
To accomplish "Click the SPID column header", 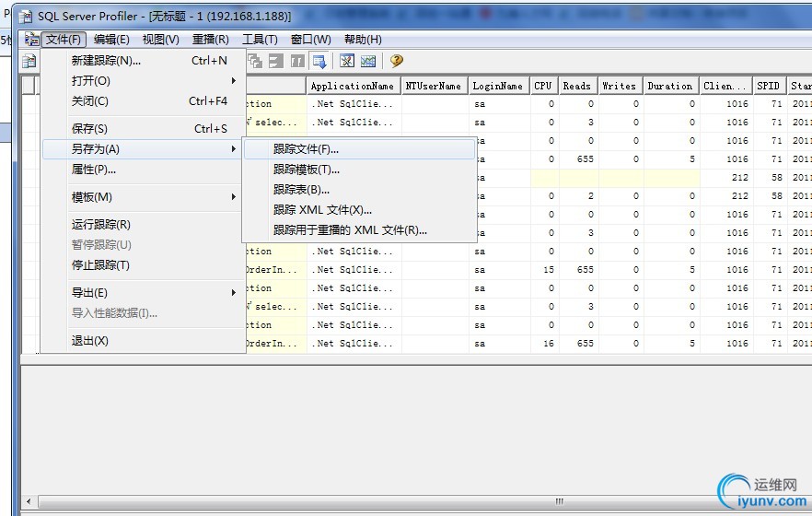I will pos(770,86).
